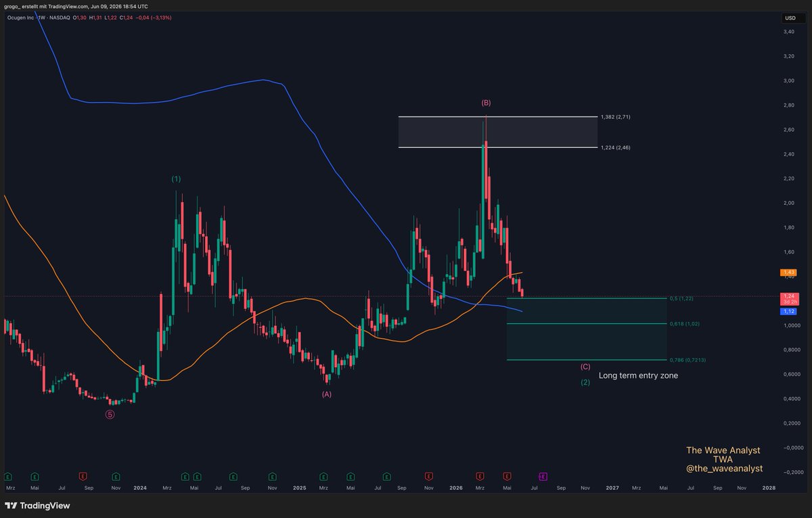Click the green earnings marker at Nov 2023
812x518 pixels.
[x=116, y=475]
